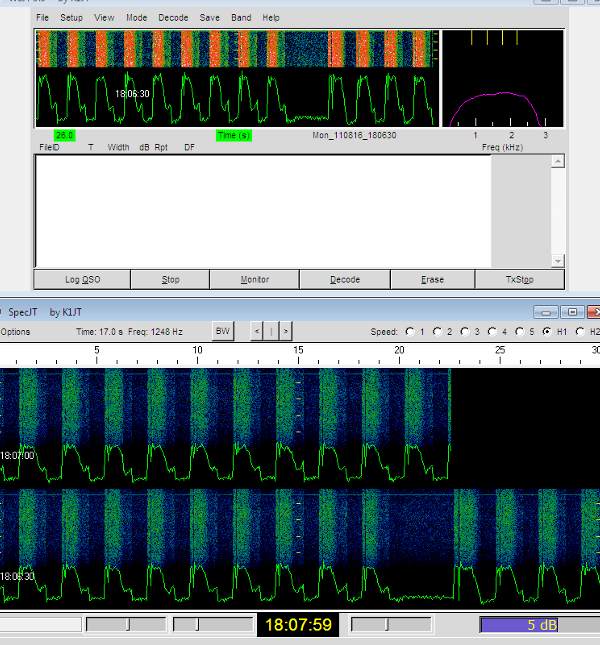Open SpecJT Options menu
600x645 pixels.
(15, 332)
